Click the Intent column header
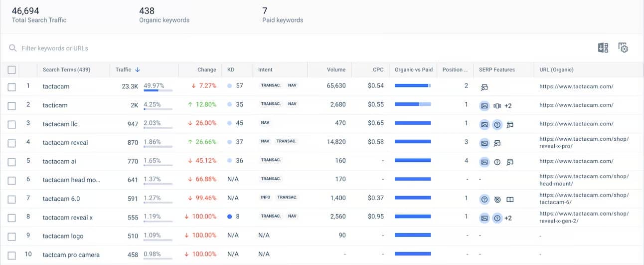This screenshot has height=265, width=644. tap(265, 70)
